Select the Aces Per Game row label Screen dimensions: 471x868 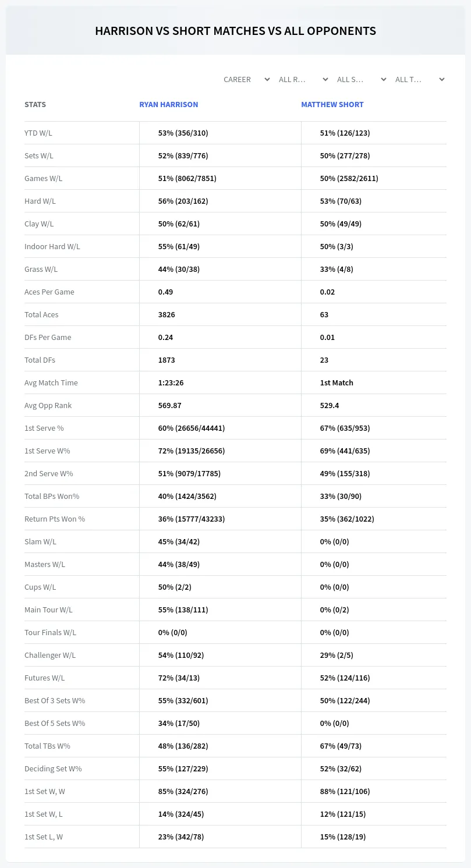(49, 292)
